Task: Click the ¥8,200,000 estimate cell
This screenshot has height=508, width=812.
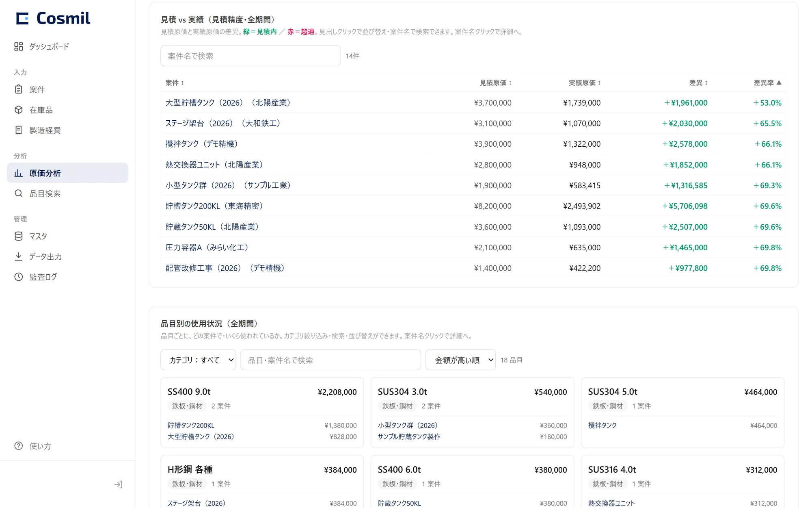Action: [x=493, y=206]
